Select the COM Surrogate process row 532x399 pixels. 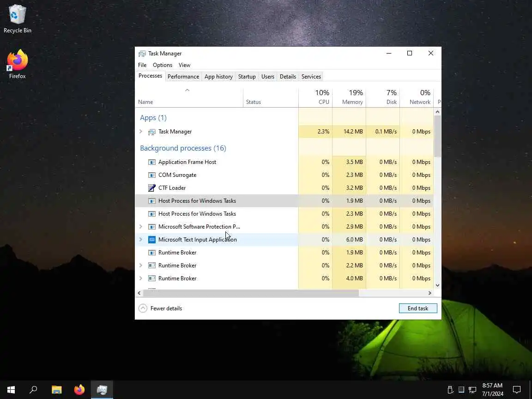coord(284,175)
